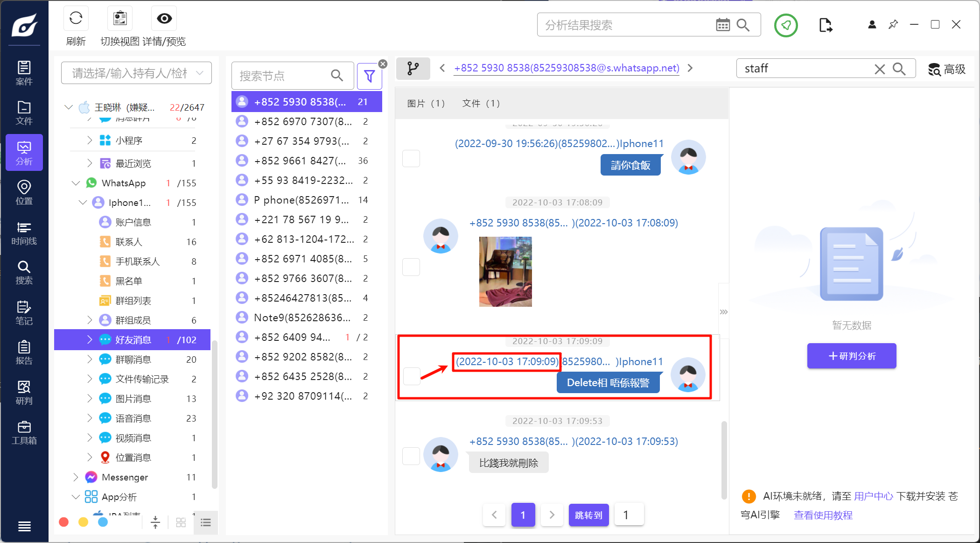Click the filter funnel icon
The height and width of the screenshot is (543, 980).
pos(369,76)
